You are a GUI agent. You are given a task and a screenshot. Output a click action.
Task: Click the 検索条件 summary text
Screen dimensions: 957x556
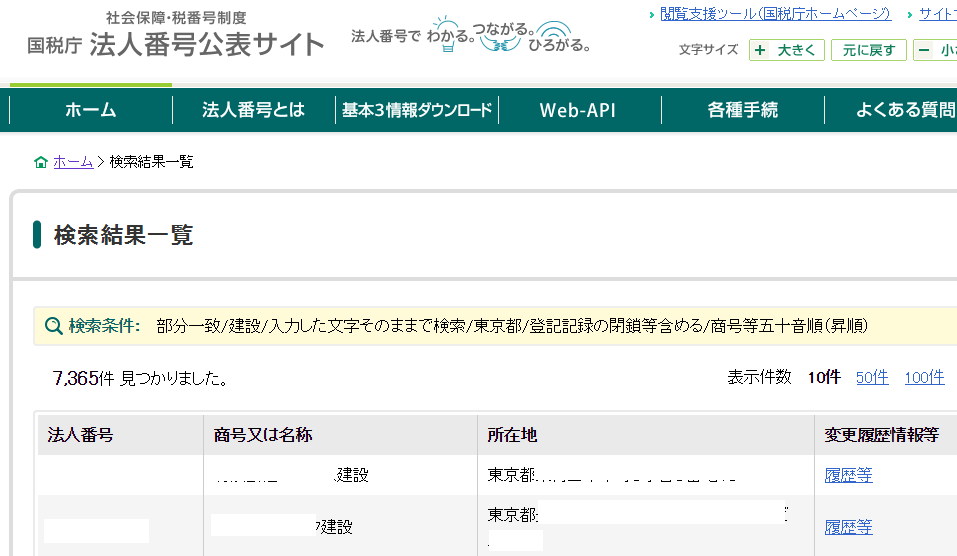pyautogui.click(x=511, y=326)
